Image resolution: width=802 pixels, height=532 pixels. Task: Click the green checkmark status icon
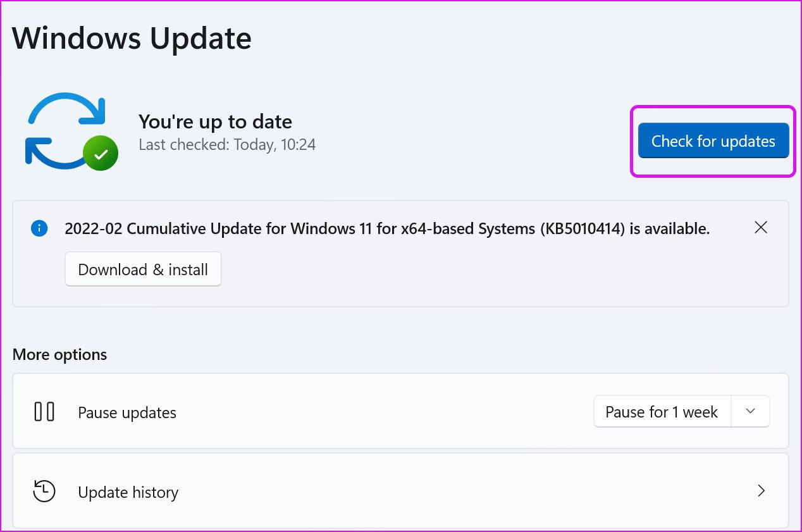point(100,153)
